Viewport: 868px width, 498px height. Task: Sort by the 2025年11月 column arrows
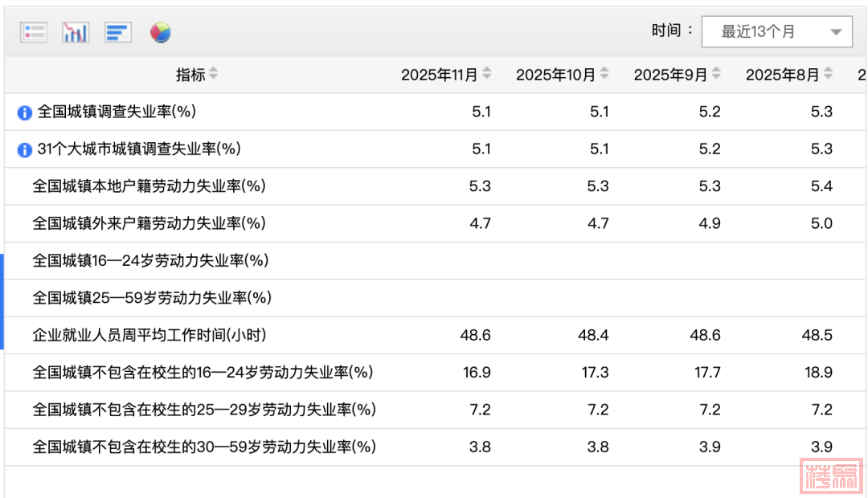[487, 75]
